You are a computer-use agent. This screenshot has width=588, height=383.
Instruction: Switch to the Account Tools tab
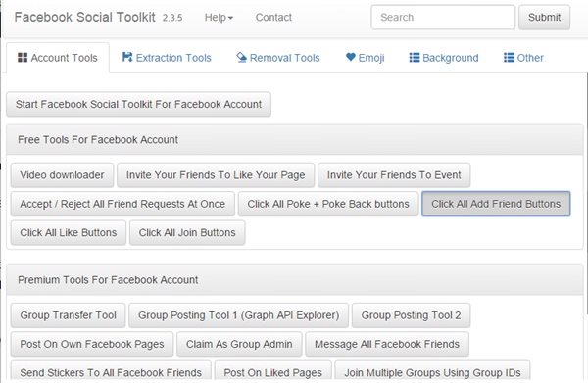click(x=58, y=58)
